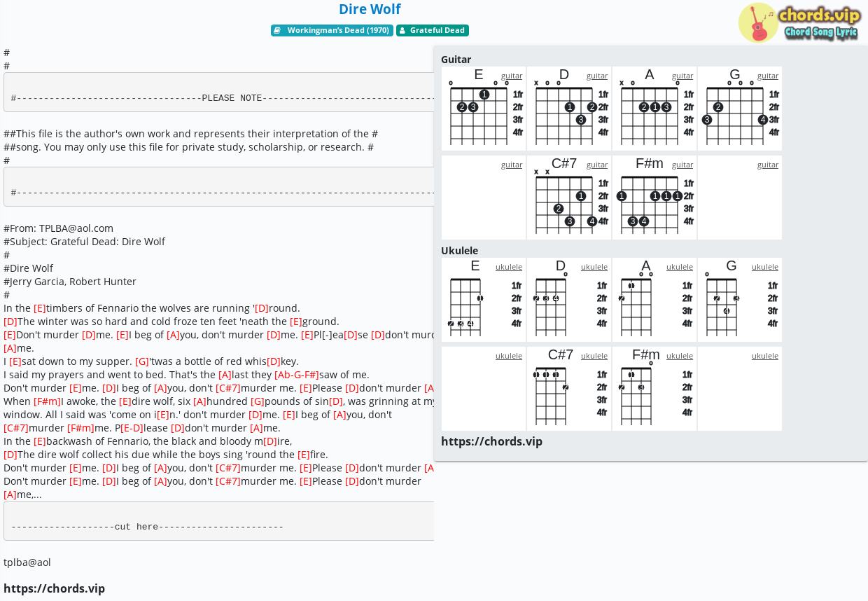Click the guitar link above the A chord

pos(682,76)
